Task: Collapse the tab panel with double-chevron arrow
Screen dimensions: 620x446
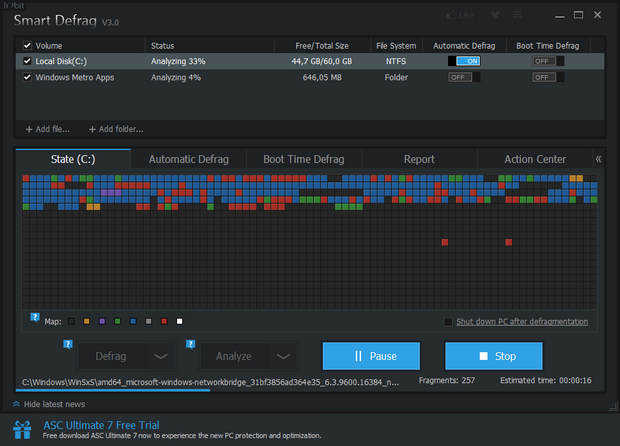Action: (x=599, y=159)
